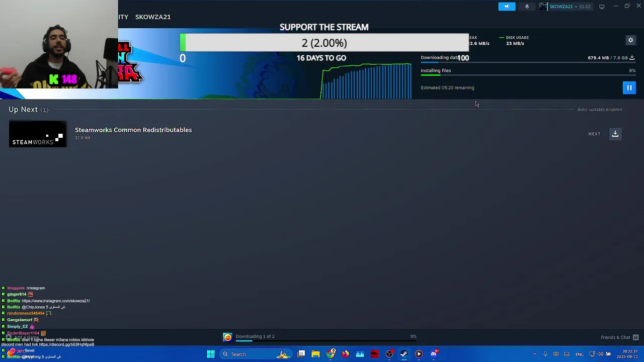
Task: Click the 16 DAYS TO GO overlay text
Action: coord(321,58)
